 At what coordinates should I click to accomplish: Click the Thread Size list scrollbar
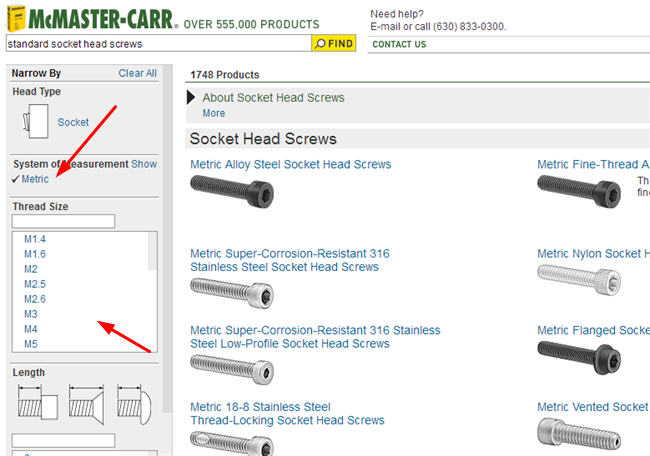click(x=152, y=290)
